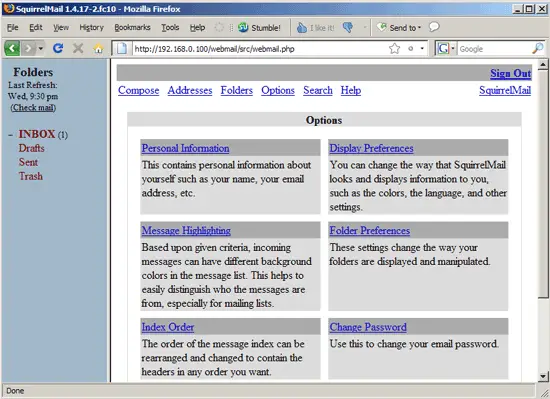Open the back/forward history dropdown arrow
Image resolution: width=550 pixels, height=399 pixels.
tap(41, 48)
